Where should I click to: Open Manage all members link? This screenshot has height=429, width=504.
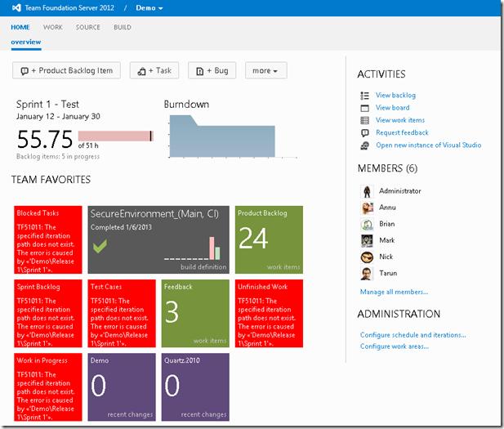coord(394,292)
